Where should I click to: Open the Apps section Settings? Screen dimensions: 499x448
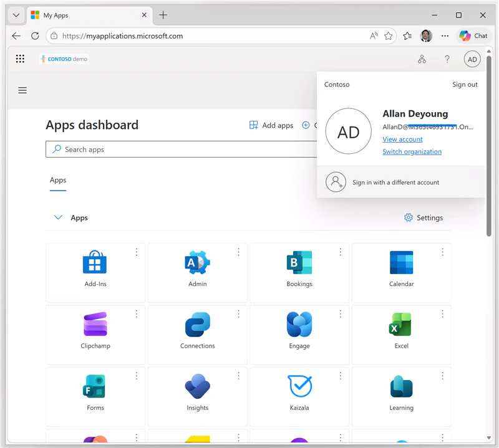(x=424, y=218)
